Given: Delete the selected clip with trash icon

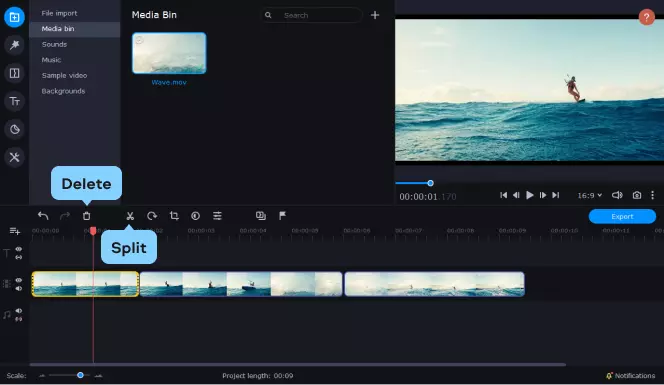Looking at the screenshot, I should [86, 216].
